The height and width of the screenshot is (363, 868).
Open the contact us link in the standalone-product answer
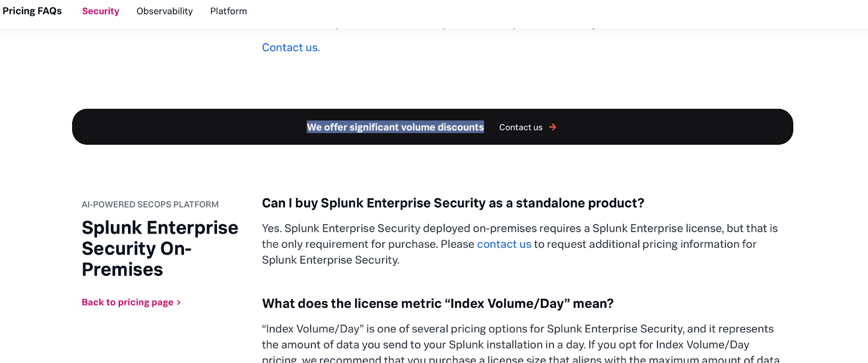tap(503, 244)
